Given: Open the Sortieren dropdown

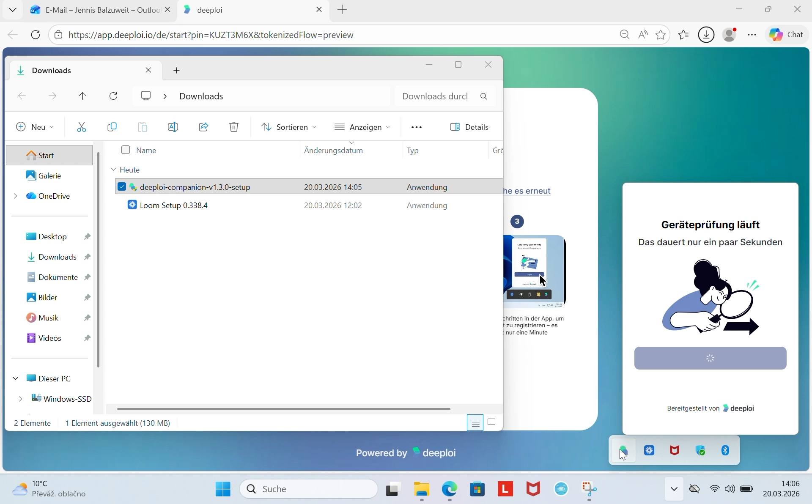Looking at the screenshot, I should 289,127.
